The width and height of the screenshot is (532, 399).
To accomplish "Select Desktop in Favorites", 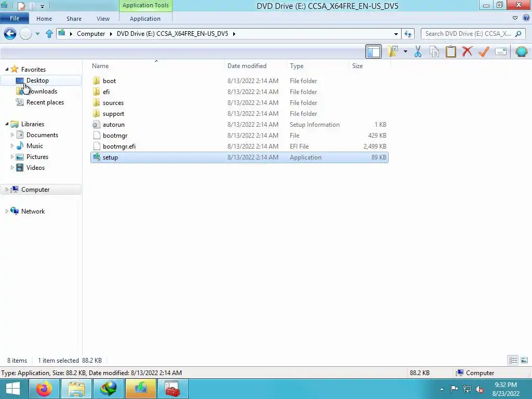I will point(37,81).
